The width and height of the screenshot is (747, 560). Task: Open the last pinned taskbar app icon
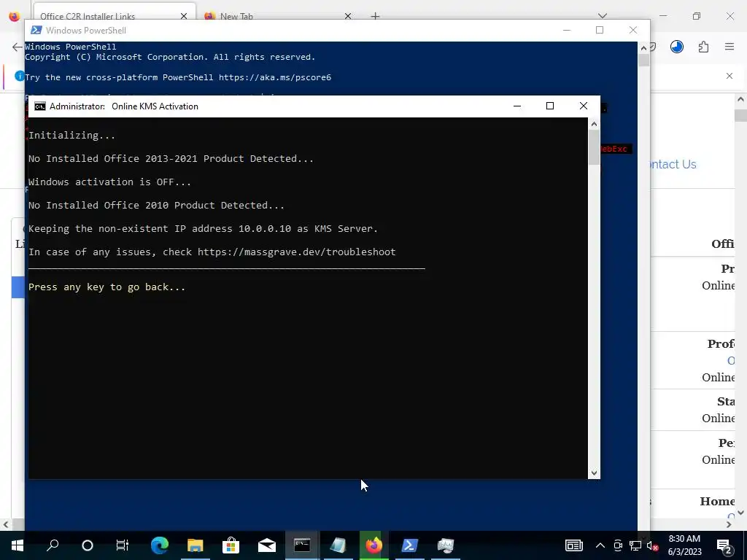click(x=446, y=545)
